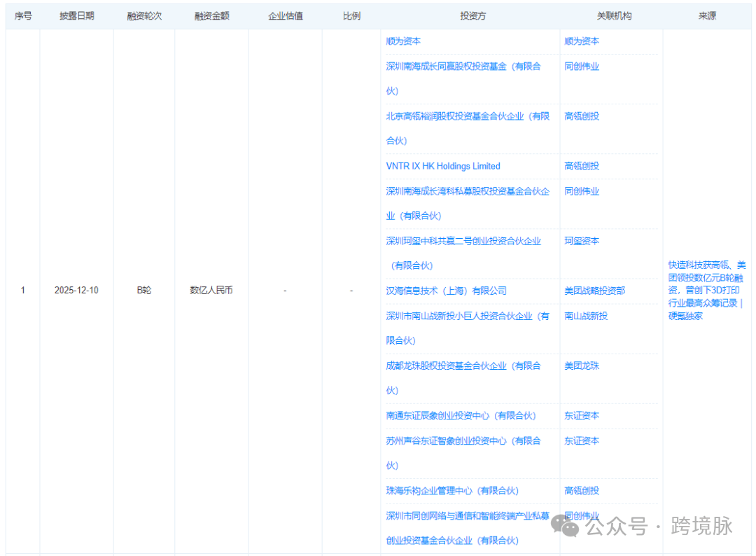Open the 美团战略投资部 affiliated institution link
The width and height of the screenshot is (756, 556).
595,291
